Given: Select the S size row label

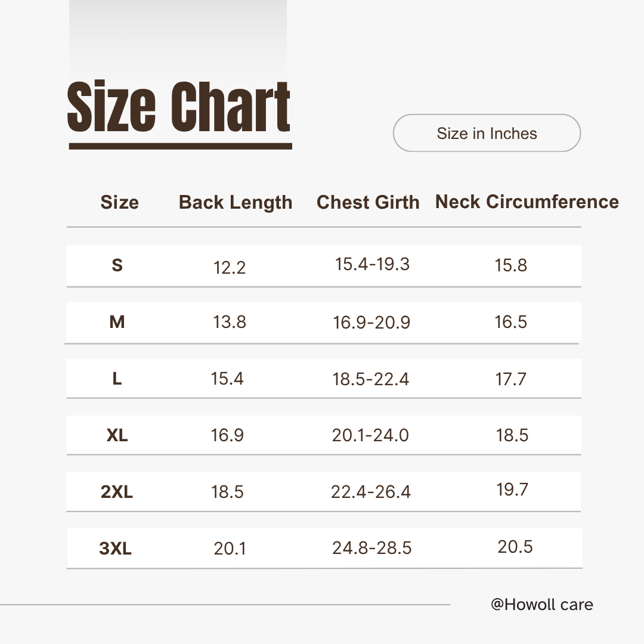Looking at the screenshot, I should [117, 265].
